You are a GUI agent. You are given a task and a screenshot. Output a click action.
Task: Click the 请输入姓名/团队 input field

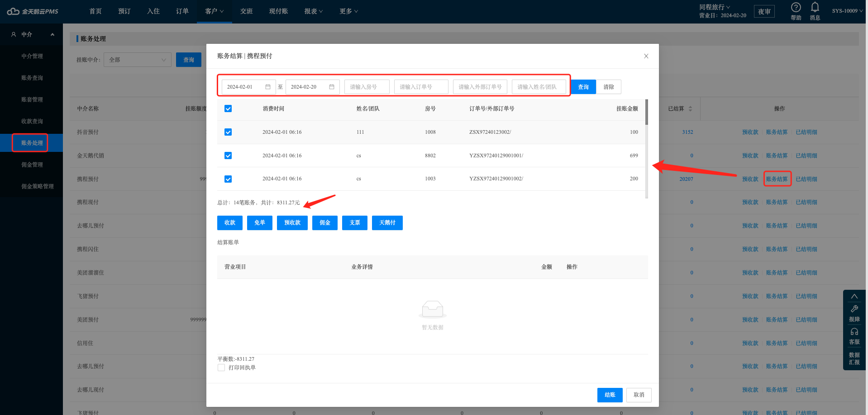(x=539, y=87)
